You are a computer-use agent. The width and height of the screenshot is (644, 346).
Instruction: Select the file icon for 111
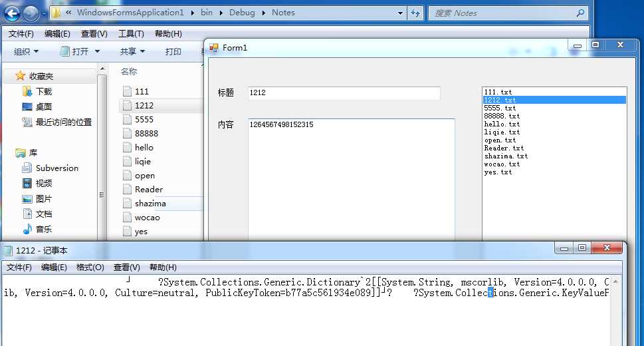(x=128, y=91)
